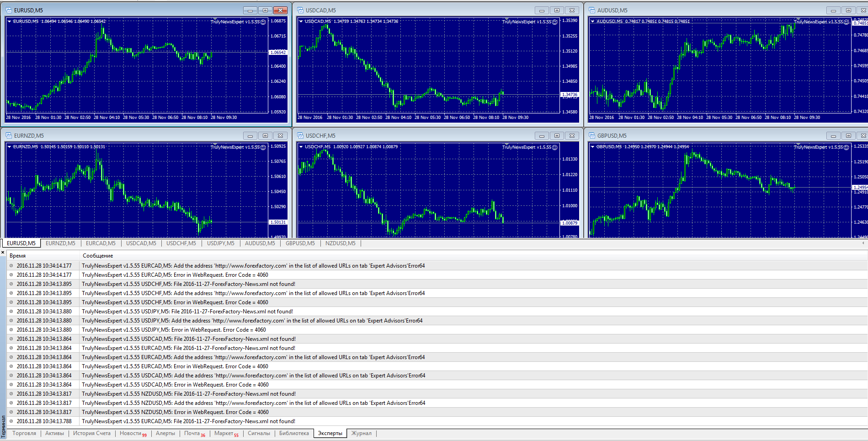Select log row with time 10:34:14.177 'Add the address'
This screenshot has height=441, width=868.
tap(437, 266)
